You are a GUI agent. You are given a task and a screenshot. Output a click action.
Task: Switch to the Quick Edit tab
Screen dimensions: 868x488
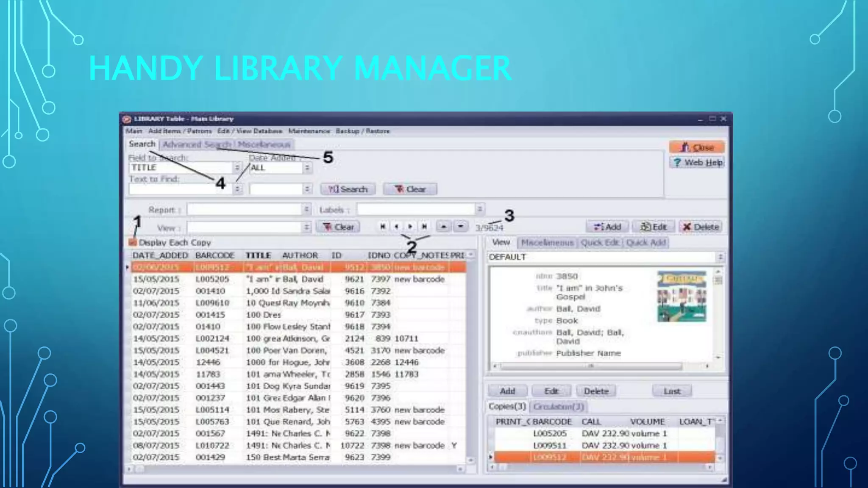[600, 243]
